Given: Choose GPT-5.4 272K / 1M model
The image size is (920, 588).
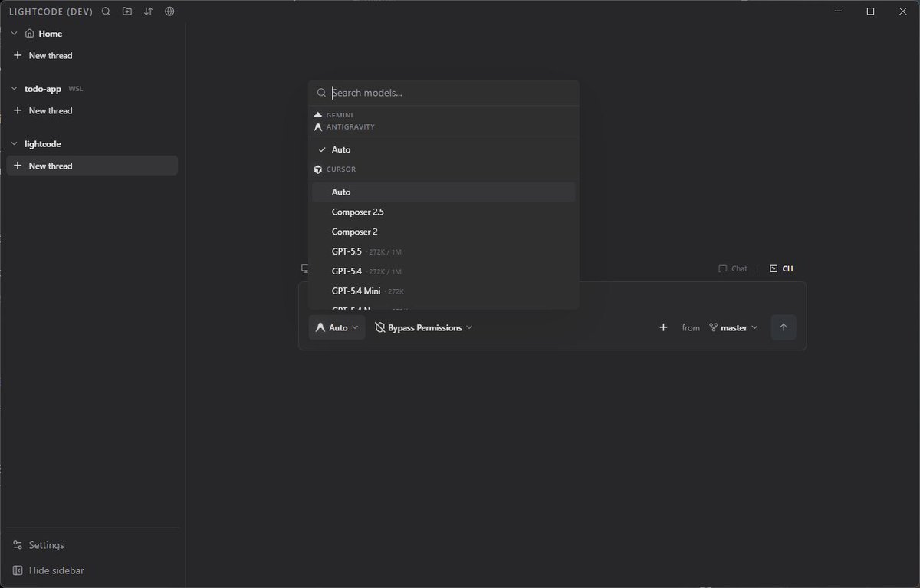Looking at the screenshot, I should (x=443, y=271).
